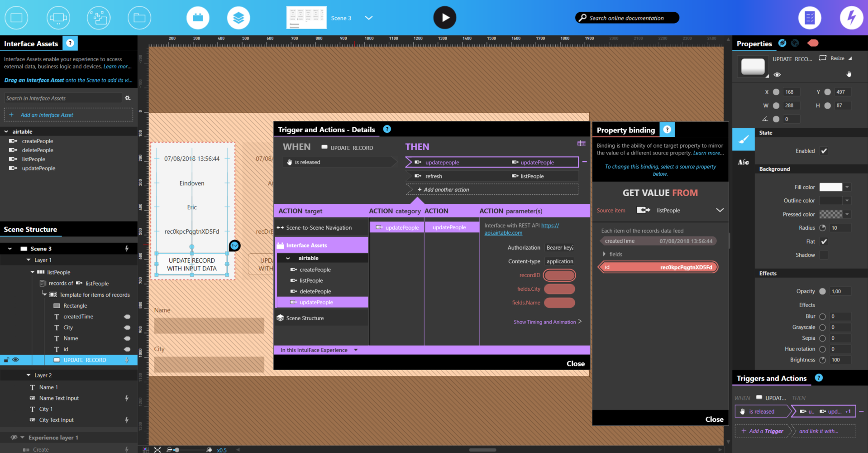
Task: Collapse Layer 2 tree node
Action: point(29,375)
